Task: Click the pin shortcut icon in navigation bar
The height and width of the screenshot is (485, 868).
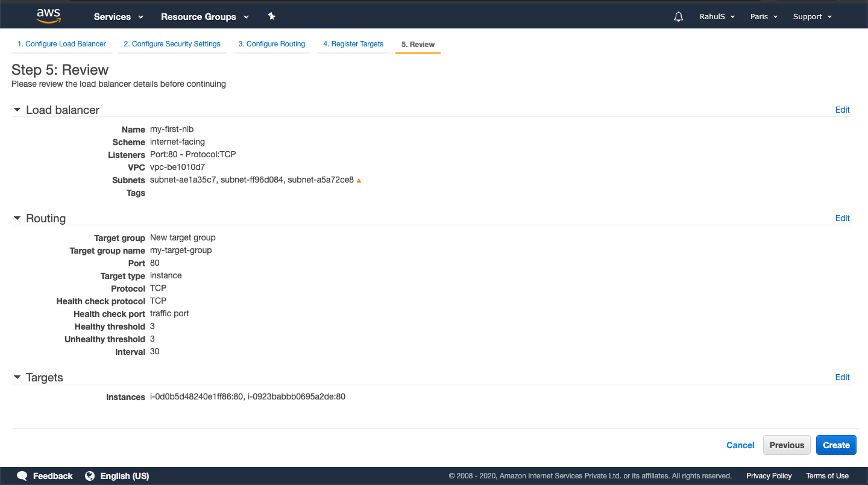Action: point(272,16)
